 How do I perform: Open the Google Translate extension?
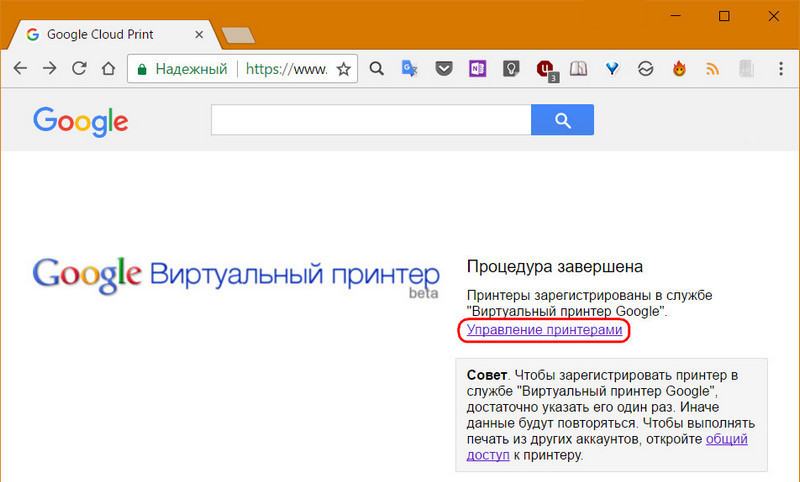coord(410,68)
